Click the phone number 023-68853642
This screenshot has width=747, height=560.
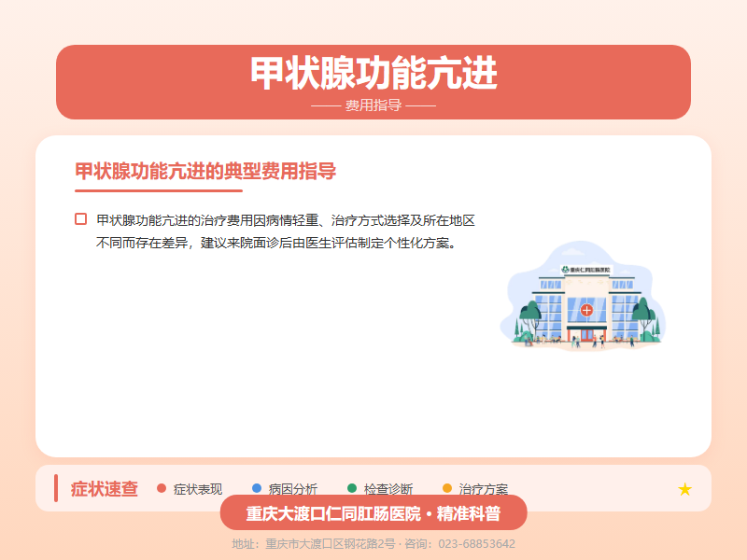click(476, 544)
